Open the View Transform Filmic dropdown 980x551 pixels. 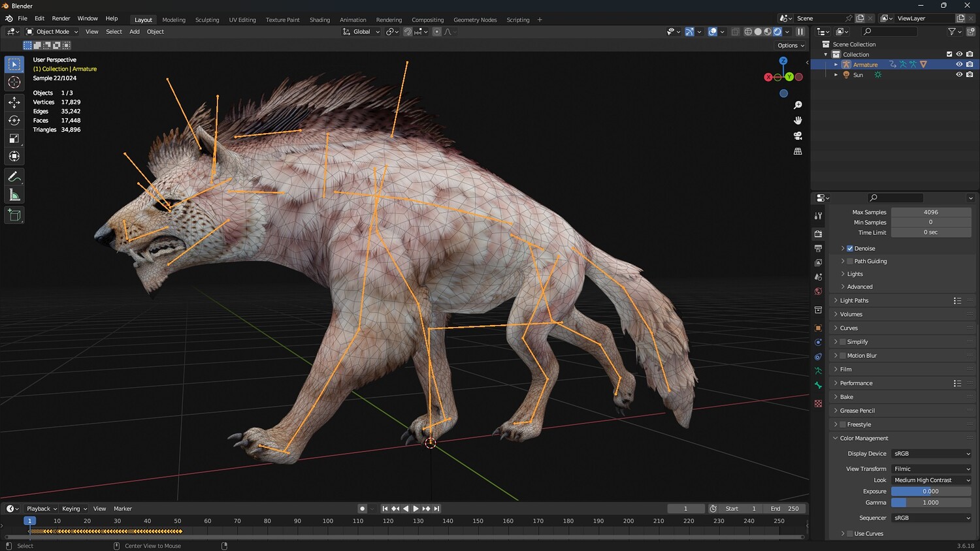pyautogui.click(x=930, y=469)
